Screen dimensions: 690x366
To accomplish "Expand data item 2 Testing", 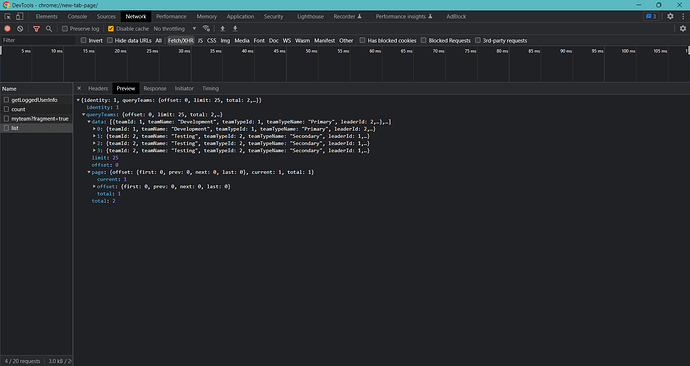I will point(94,143).
